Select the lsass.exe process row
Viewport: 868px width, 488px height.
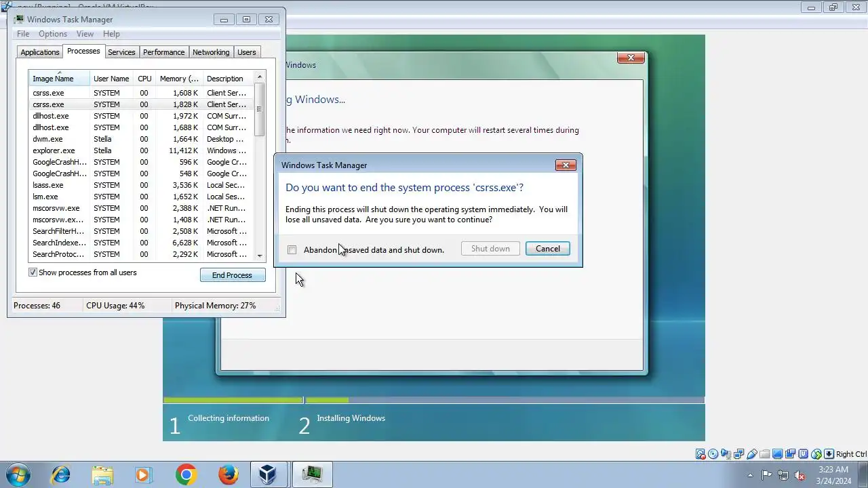[141, 185]
